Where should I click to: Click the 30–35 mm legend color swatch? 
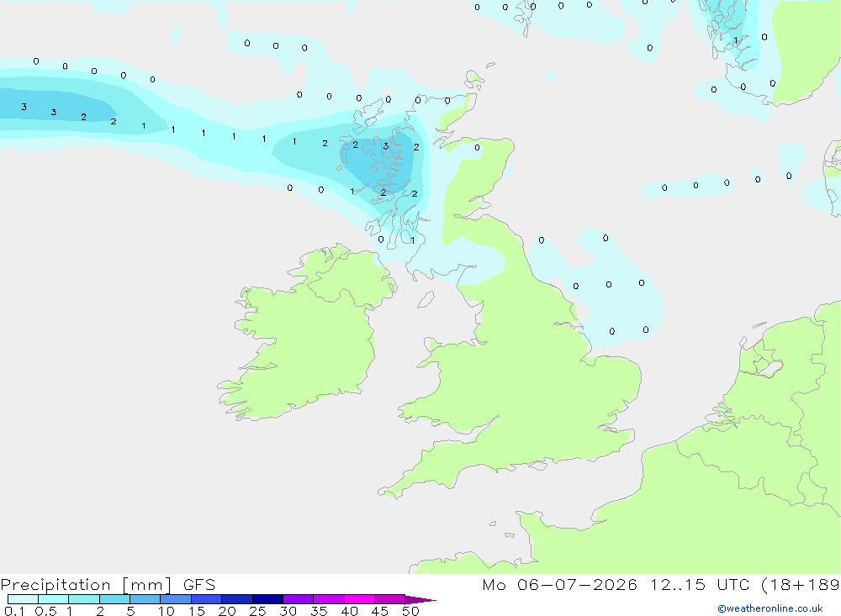[x=298, y=599]
